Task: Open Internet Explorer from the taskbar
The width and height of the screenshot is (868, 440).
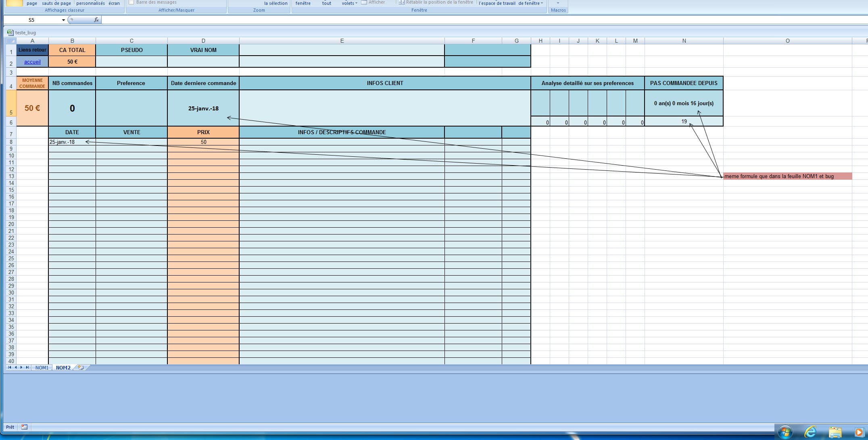Action: [810, 432]
